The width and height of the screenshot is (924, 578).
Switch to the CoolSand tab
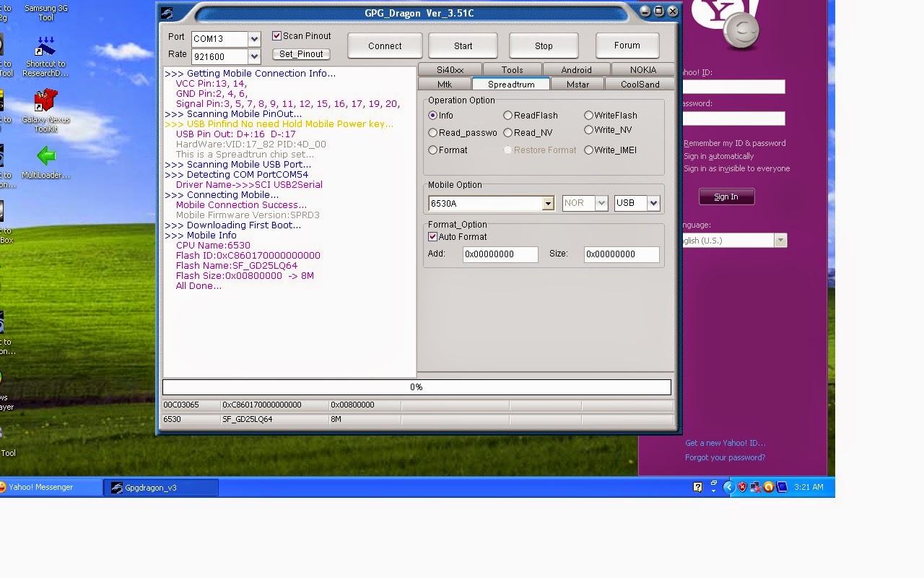pyautogui.click(x=640, y=85)
